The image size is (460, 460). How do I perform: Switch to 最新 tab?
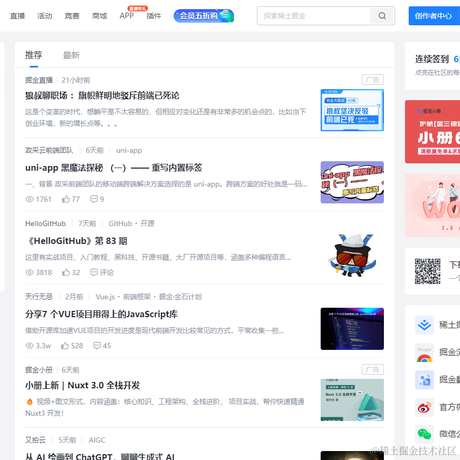(x=71, y=55)
